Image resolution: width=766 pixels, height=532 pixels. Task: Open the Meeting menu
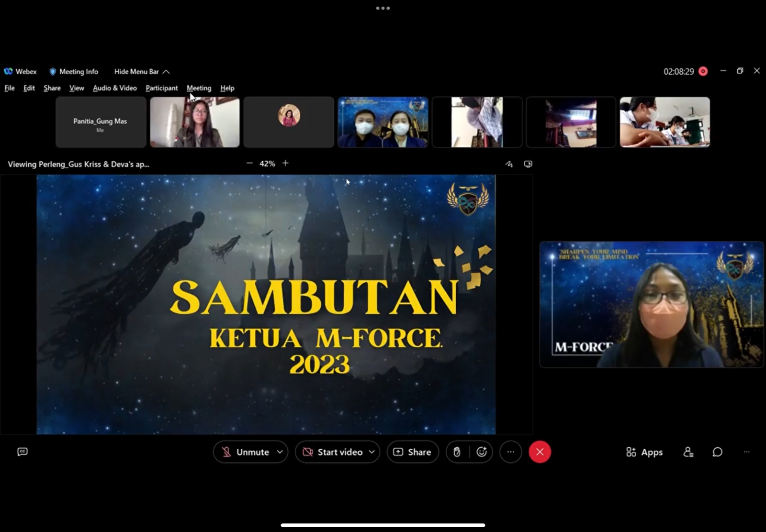tap(199, 88)
